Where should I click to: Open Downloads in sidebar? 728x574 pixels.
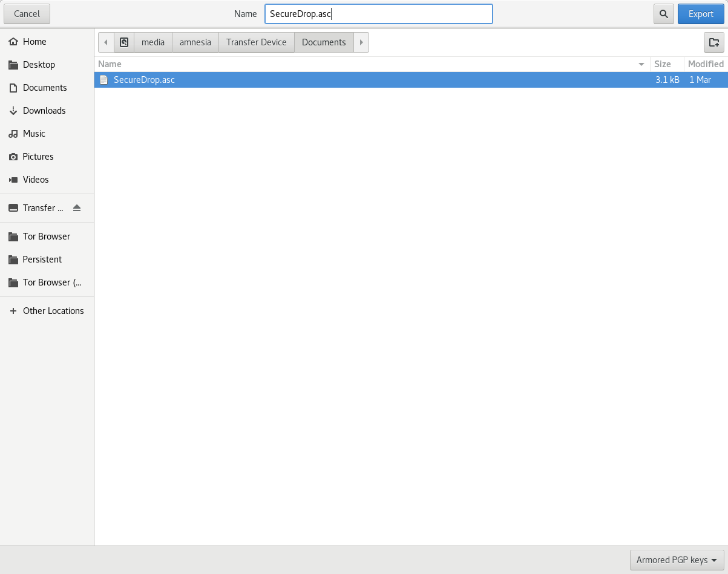pyautogui.click(x=47, y=111)
